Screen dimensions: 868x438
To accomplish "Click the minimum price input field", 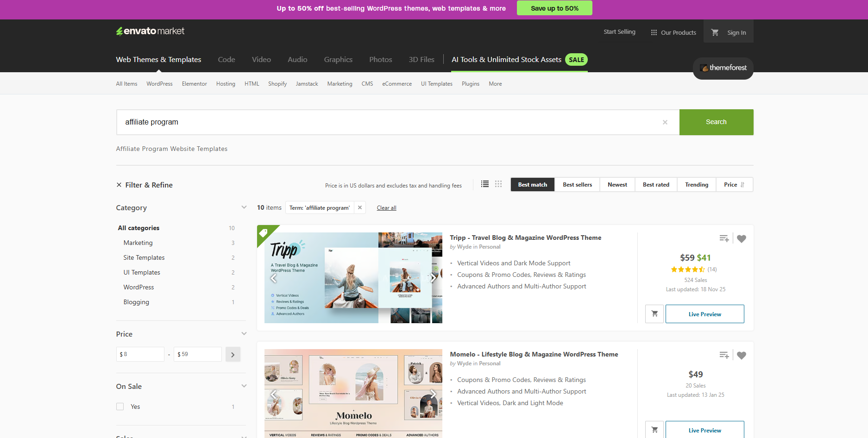I will pyautogui.click(x=140, y=354).
